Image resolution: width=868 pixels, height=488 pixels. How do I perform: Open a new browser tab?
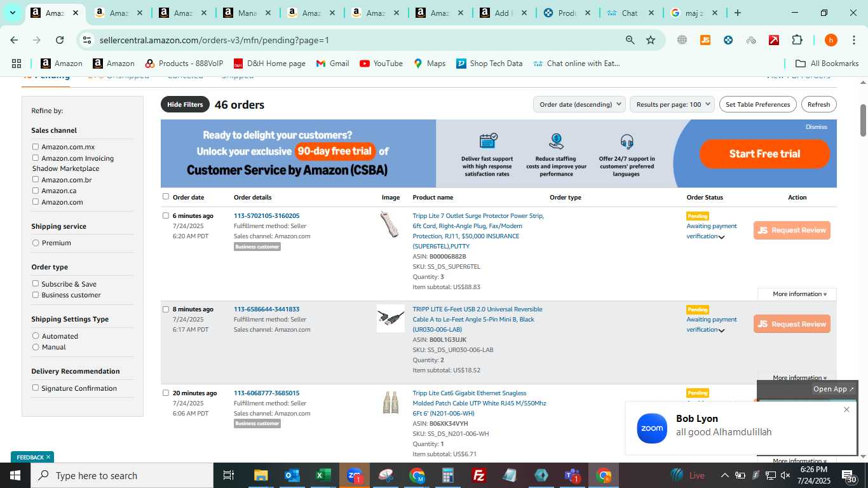click(x=737, y=13)
